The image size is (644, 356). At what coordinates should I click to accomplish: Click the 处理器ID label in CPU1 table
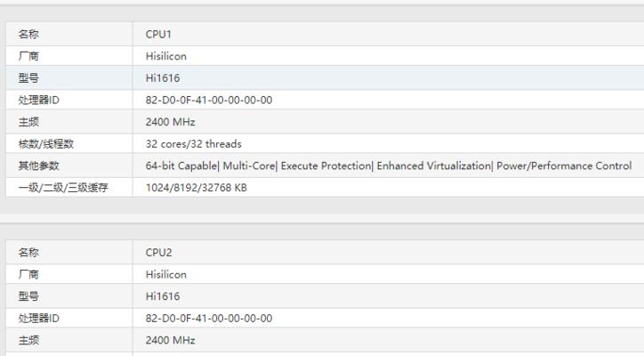[x=38, y=100]
